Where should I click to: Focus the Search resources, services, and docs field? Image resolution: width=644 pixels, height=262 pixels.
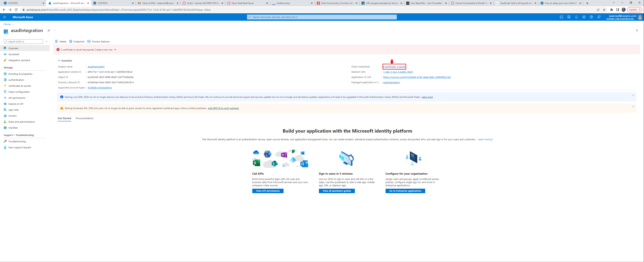tap(322, 17)
